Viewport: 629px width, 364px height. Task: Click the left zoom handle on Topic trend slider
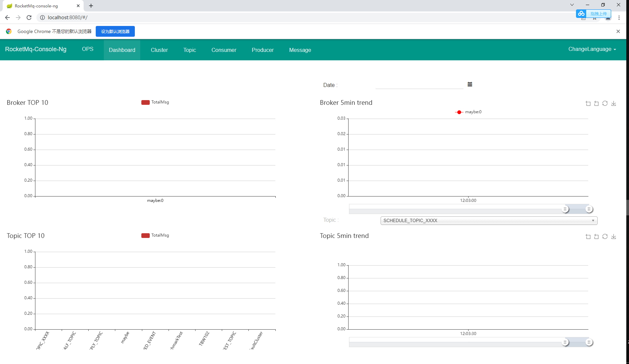(565, 342)
